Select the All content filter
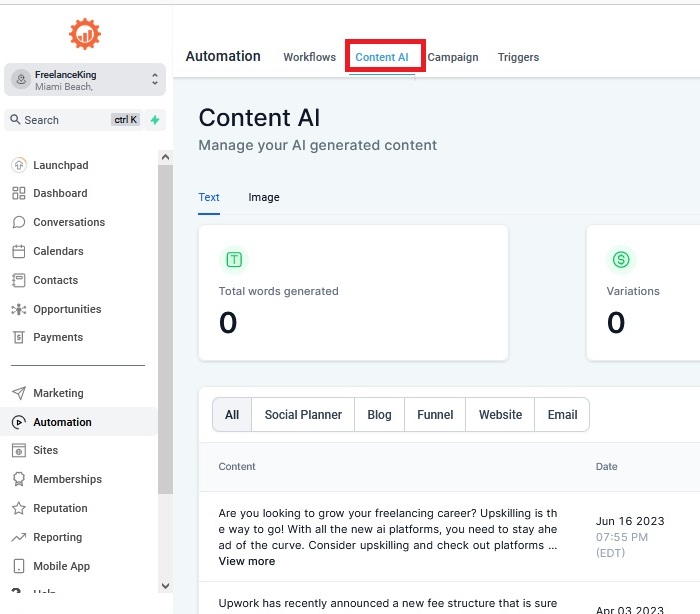700x614 pixels. coord(232,415)
